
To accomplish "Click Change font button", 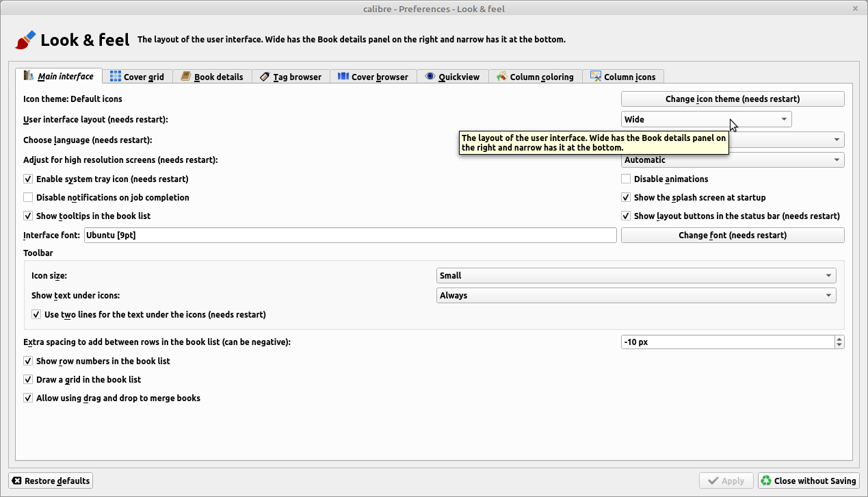I will pos(733,235).
